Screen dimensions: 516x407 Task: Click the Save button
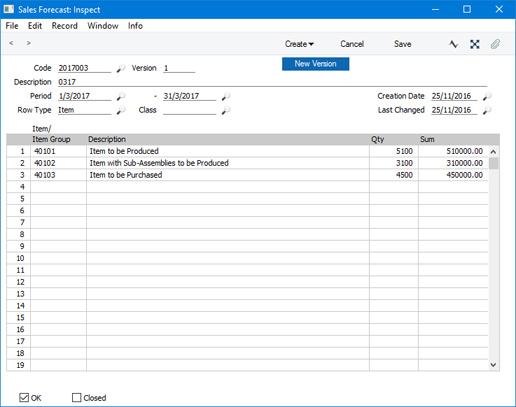(x=402, y=44)
